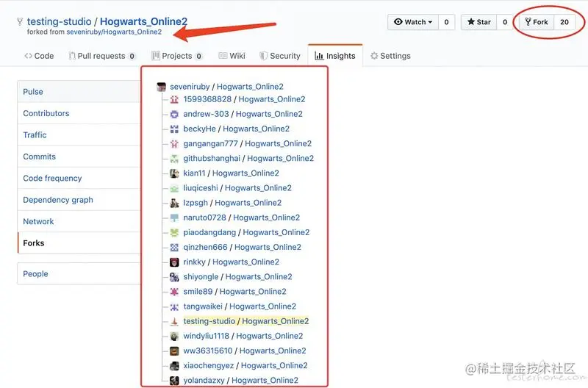Select the Insights tab

[335, 56]
